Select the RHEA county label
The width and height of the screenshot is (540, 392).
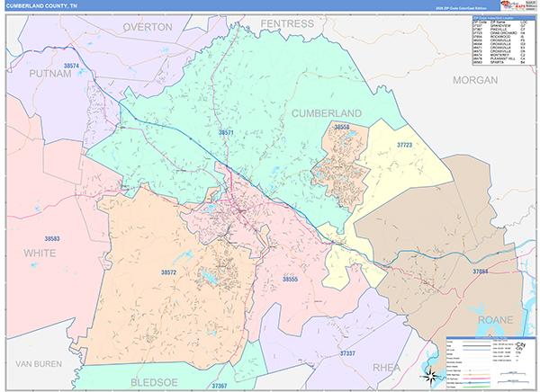386,368
